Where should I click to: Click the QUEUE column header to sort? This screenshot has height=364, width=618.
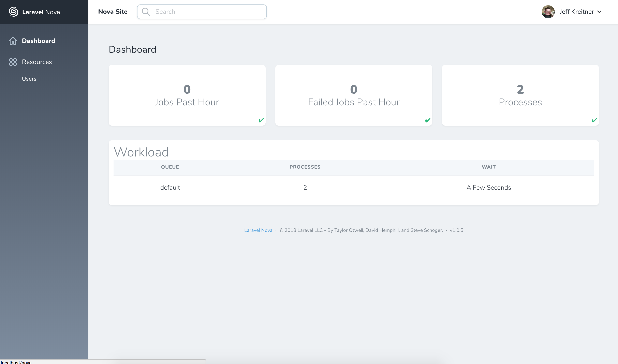(x=170, y=167)
